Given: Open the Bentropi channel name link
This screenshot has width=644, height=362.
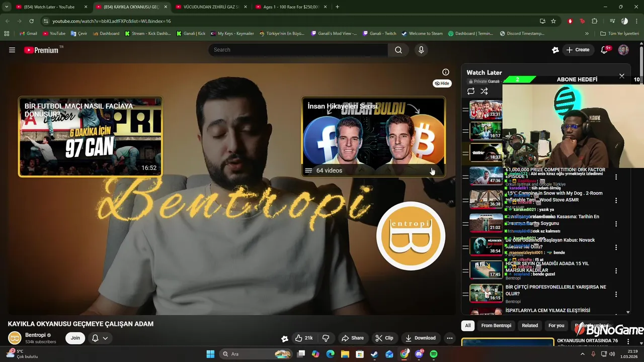Looking at the screenshot, I should pos(35,335).
